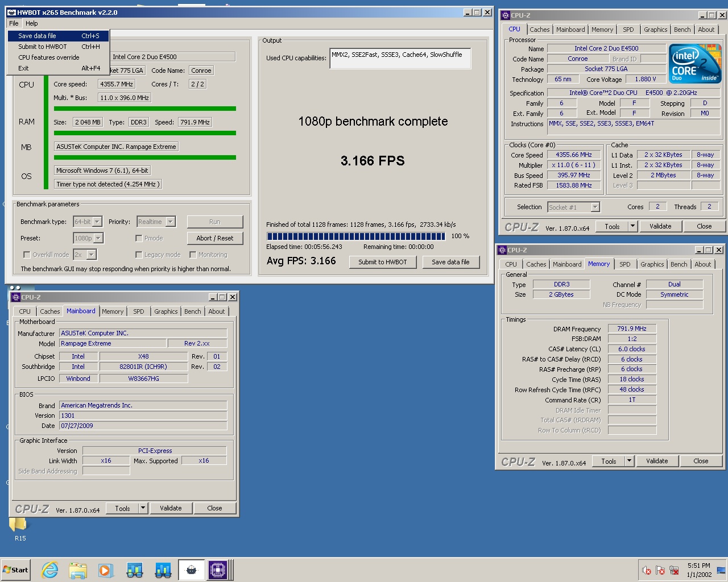
Task: Click the Avg FPS: 3.166 text
Action: (301, 261)
